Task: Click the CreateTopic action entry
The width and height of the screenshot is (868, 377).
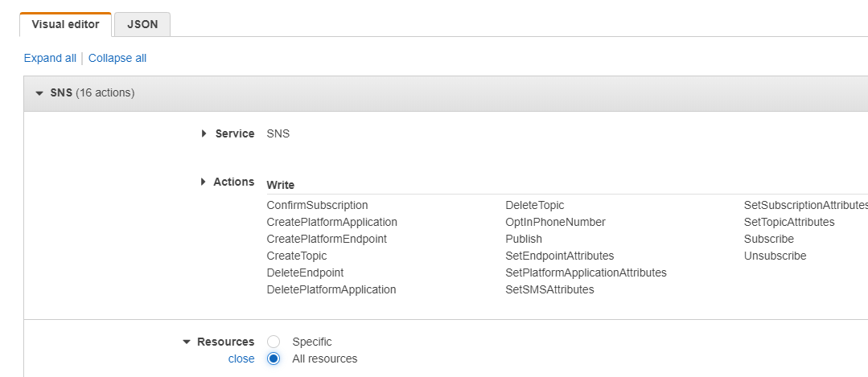Action: pyautogui.click(x=297, y=256)
